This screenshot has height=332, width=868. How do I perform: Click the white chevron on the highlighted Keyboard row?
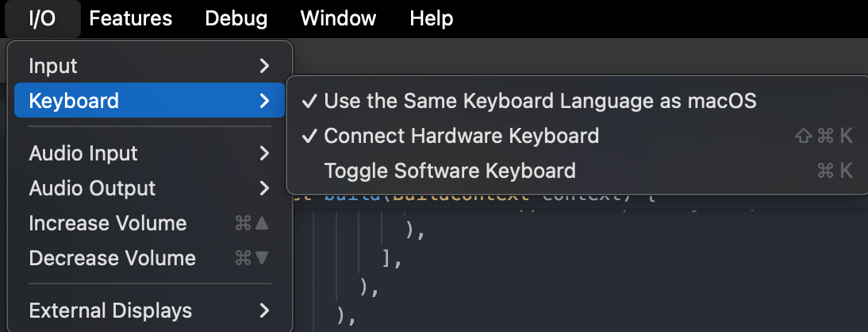coord(265,101)
